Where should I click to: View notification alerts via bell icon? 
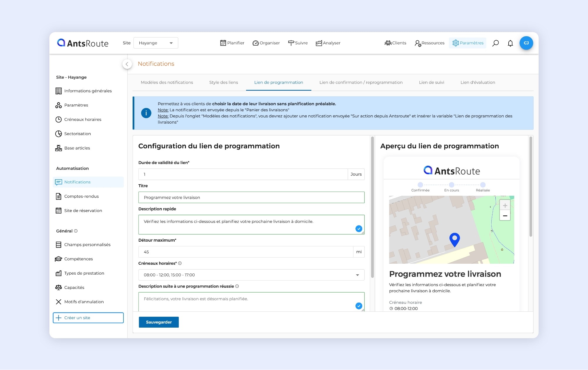[x=510, y=43]
